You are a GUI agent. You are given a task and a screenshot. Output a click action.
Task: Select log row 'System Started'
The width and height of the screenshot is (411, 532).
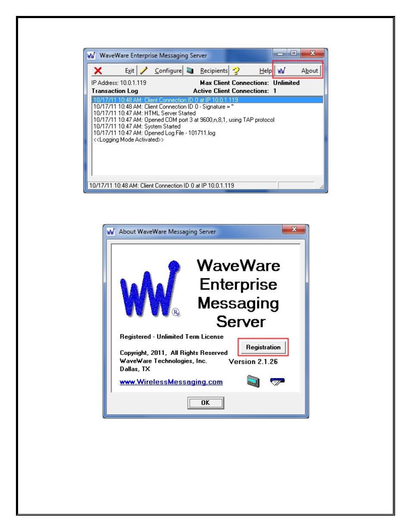point(208,126)
